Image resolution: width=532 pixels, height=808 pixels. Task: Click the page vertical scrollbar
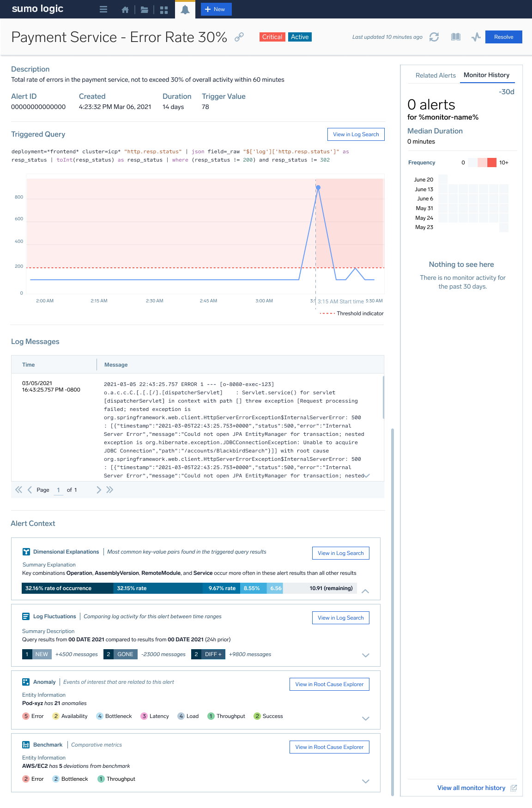393,612
